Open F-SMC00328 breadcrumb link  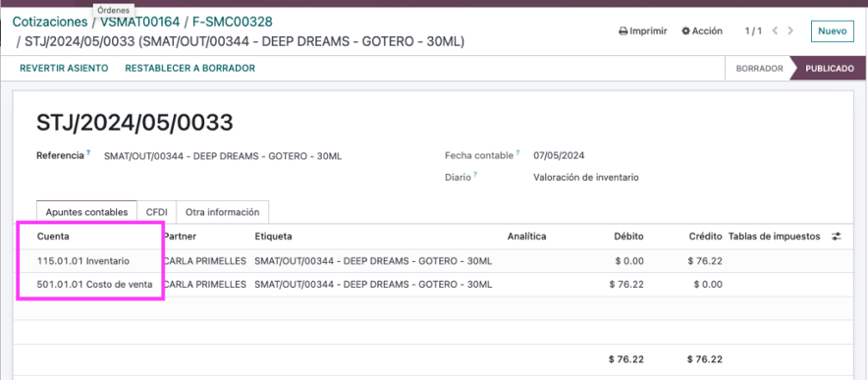pyautogui.click(x=233, y=23)
